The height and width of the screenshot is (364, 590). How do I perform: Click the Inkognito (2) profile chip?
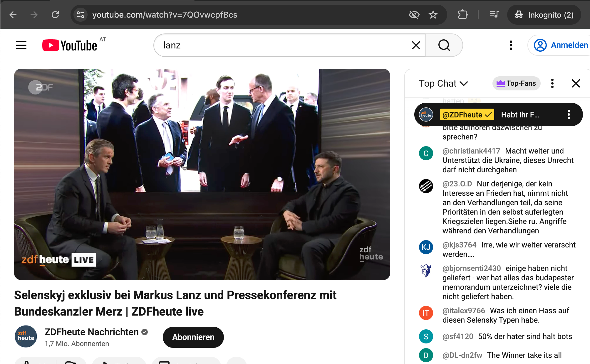coord(544,15)
